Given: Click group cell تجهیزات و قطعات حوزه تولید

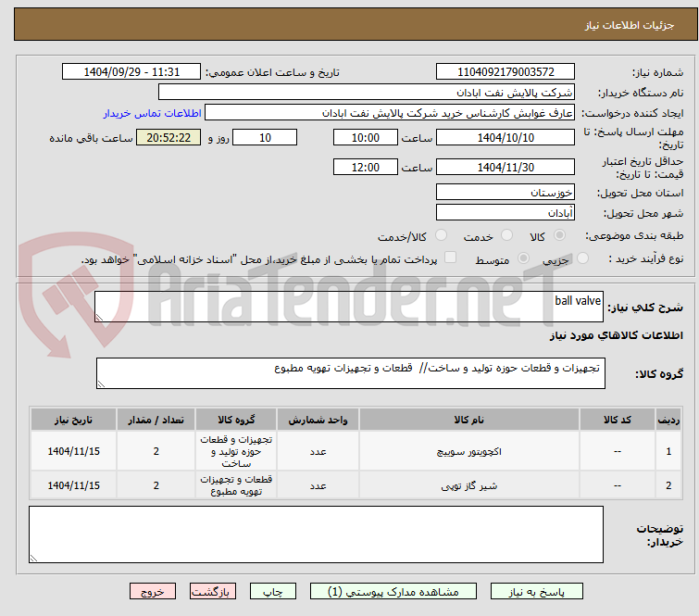Looking at the screenshot, I should [236, 451].
